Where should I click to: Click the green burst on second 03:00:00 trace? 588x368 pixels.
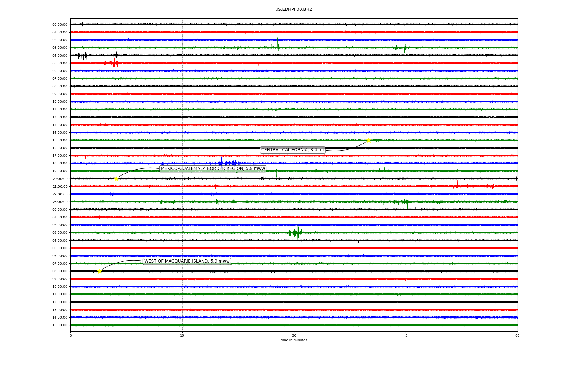297,232
